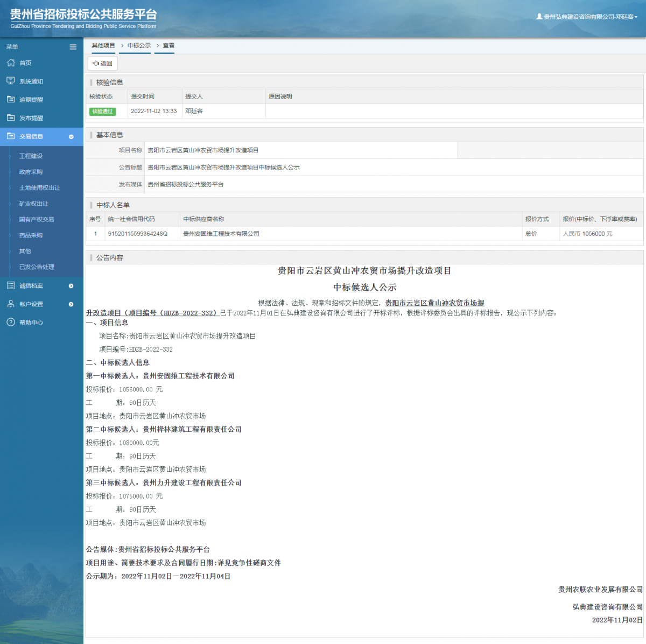Click the 发布媒体 value 贵州省招标投标公共服务平台
The width and height of the screenshot is (646, 644).
point(185,185)
